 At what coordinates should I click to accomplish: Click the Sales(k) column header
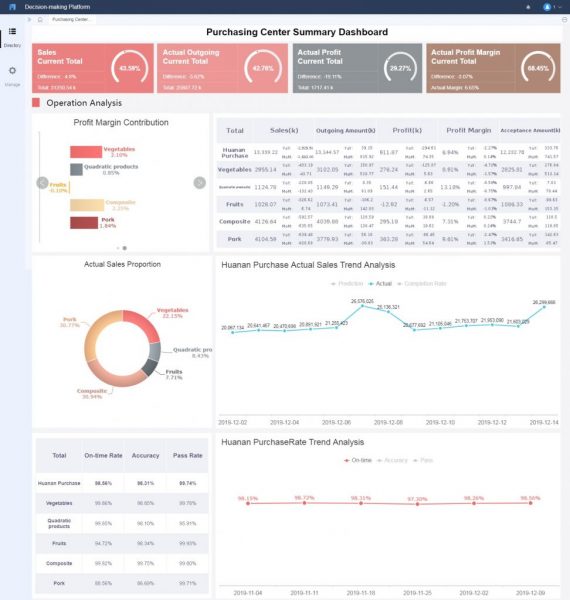[284, 130]
